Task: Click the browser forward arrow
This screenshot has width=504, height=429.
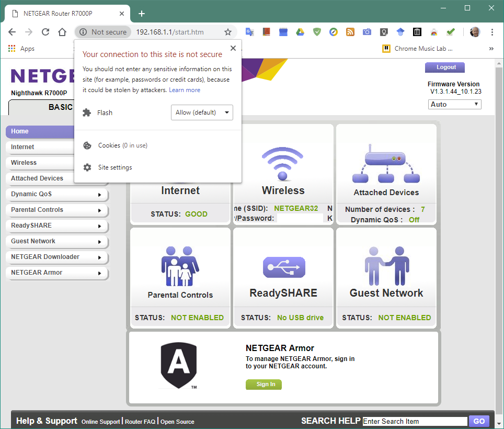Action: (29, 32)
